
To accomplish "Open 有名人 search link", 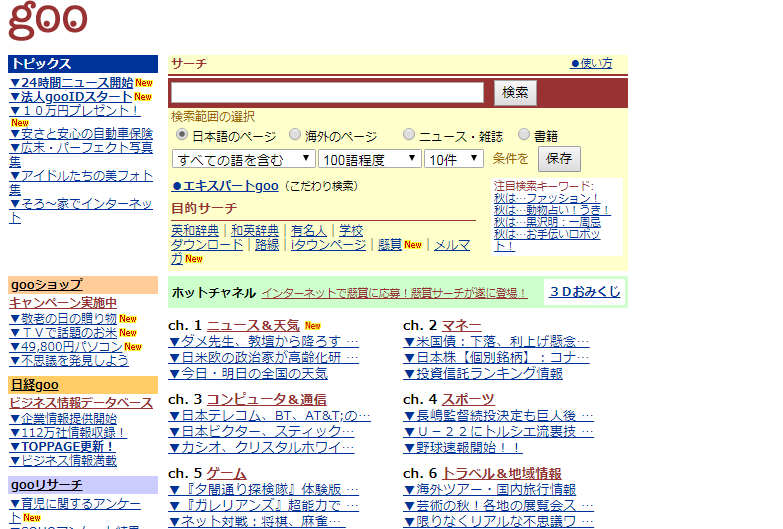I will (309, 230).
